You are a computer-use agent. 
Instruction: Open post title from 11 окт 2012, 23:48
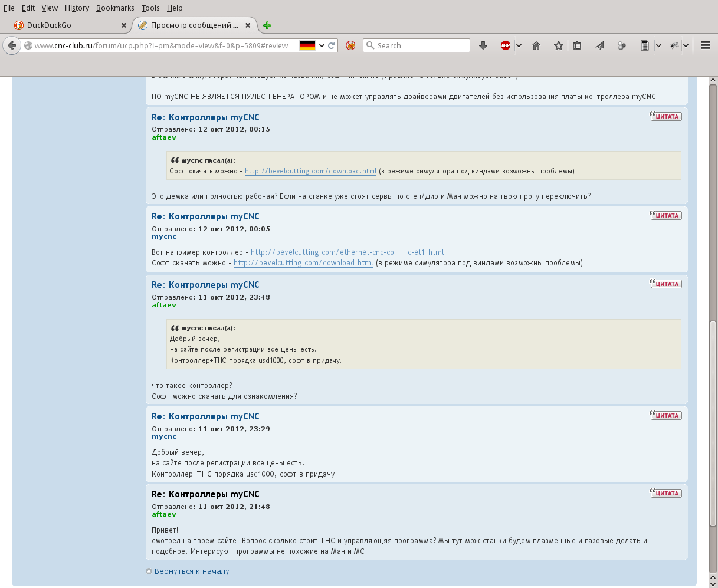[x=205, y=285]
